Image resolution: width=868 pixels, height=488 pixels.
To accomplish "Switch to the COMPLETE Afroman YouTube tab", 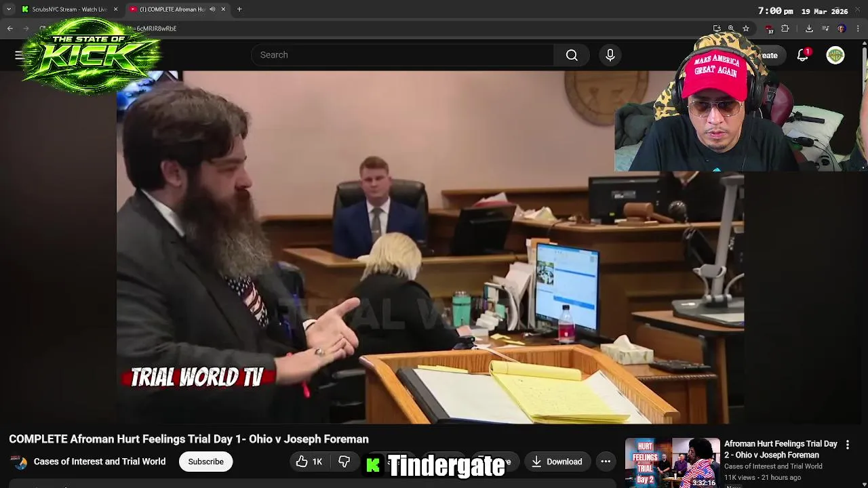I will tap(172, 9).
